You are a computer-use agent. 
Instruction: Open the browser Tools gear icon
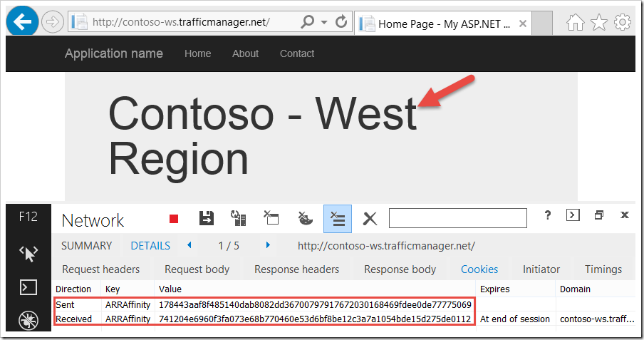point(623,22)
